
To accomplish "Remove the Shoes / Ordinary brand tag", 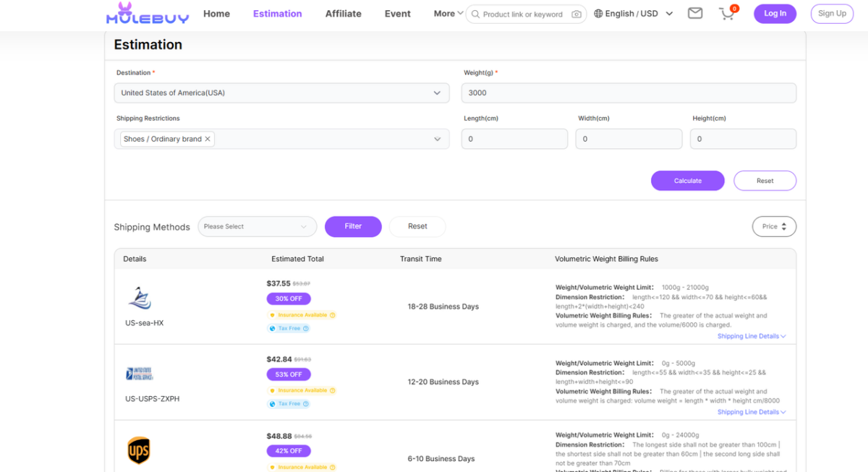I will tap(208, 139).
